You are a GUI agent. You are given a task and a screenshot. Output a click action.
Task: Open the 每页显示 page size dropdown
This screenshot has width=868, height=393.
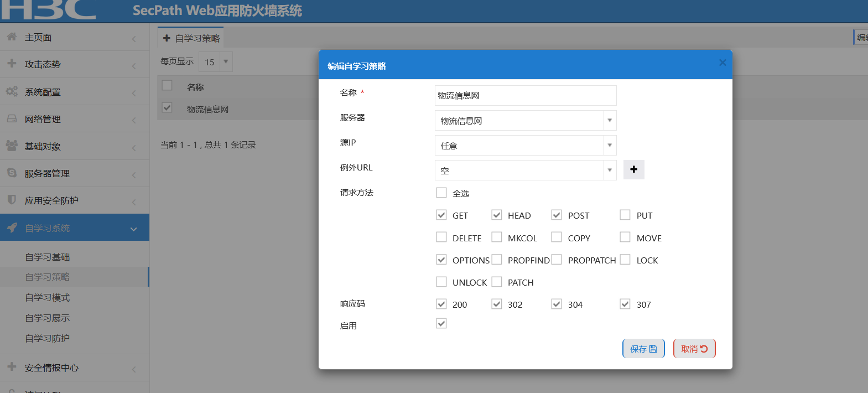pyautogui.click(x=216, y=62)
